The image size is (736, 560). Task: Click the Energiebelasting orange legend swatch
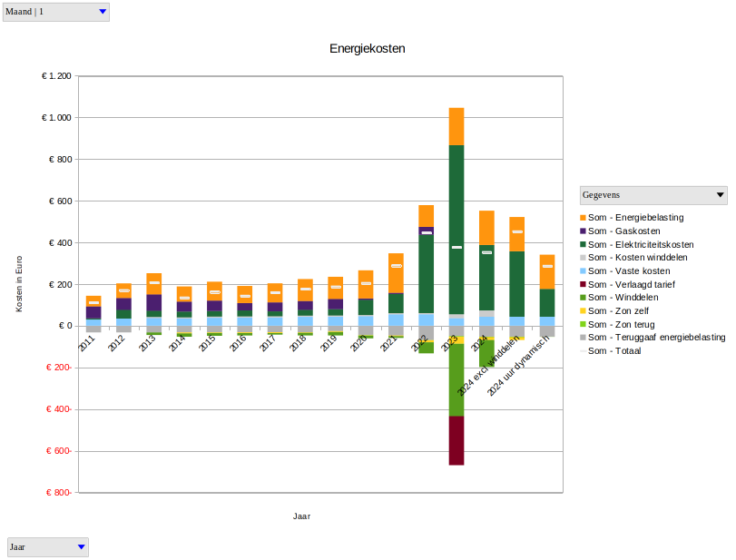(583, 218)
